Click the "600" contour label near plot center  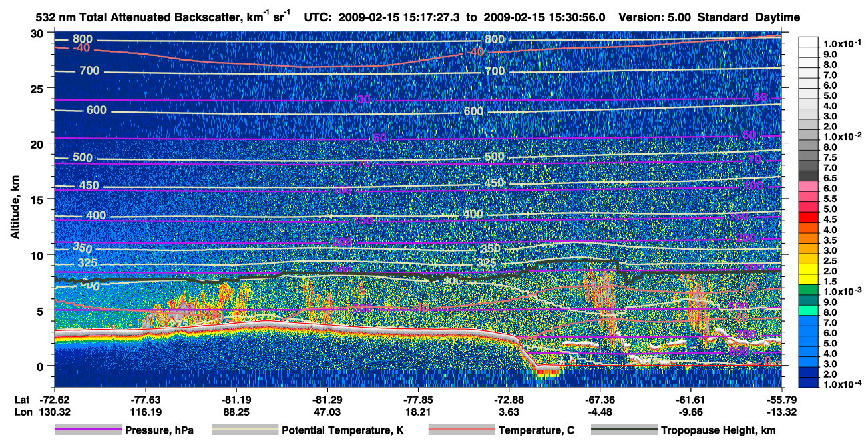[x=473, y=111]
